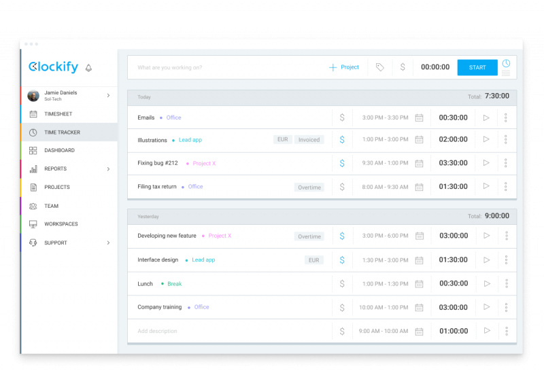Toggle billable for Fixing bug #212 entry
Screen dimensions: 544x392
(x=342, y=163)
